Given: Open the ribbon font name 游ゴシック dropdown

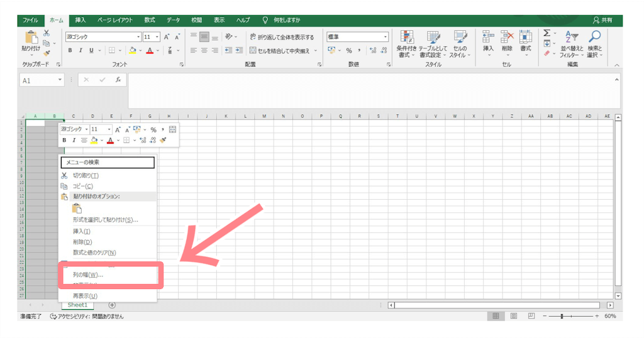Looking at the screenshot, I should point(138,37).
